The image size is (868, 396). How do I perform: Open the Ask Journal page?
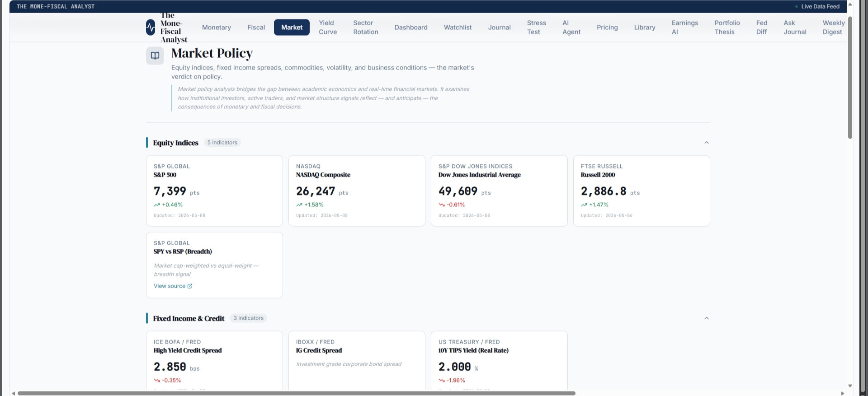pyautogui.click(x=795, y=28)
